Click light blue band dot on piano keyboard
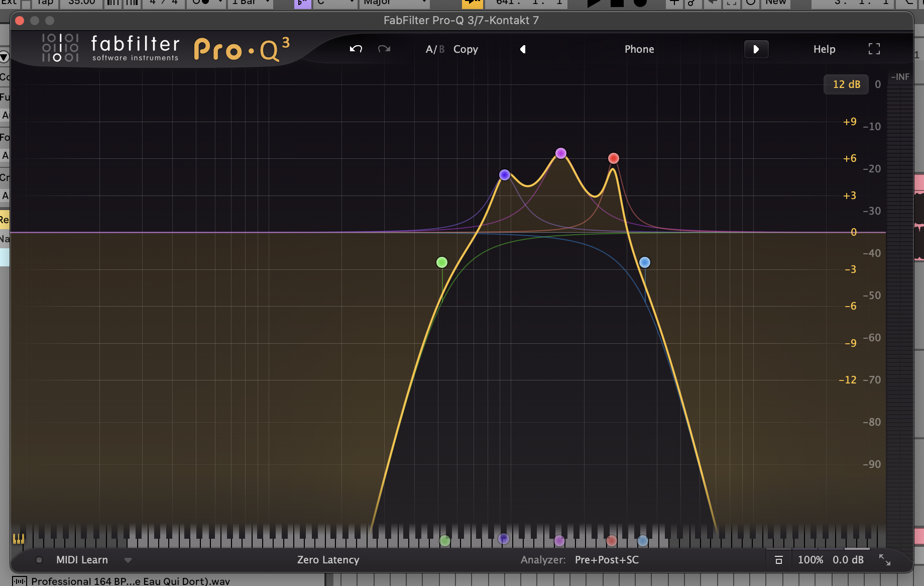 (x=643, y=541)
